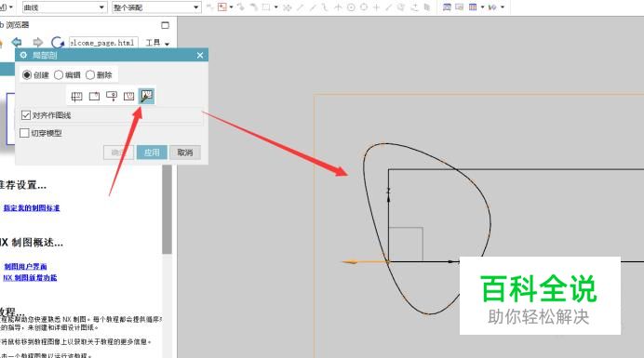
Task: Click the 取消 button
Action: 185,152
